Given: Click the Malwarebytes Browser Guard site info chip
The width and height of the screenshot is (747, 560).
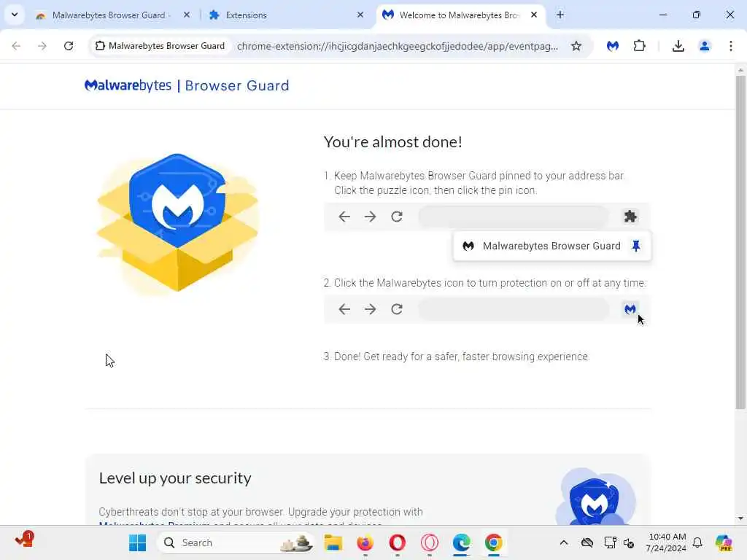Looking at the screenshot, I should [x=160, y=46].
